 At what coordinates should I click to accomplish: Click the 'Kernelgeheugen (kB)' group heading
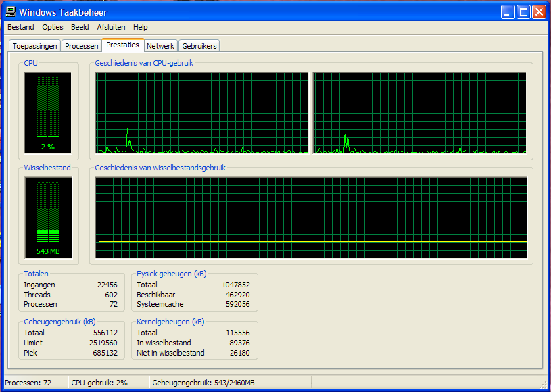[x=170, y=322]
